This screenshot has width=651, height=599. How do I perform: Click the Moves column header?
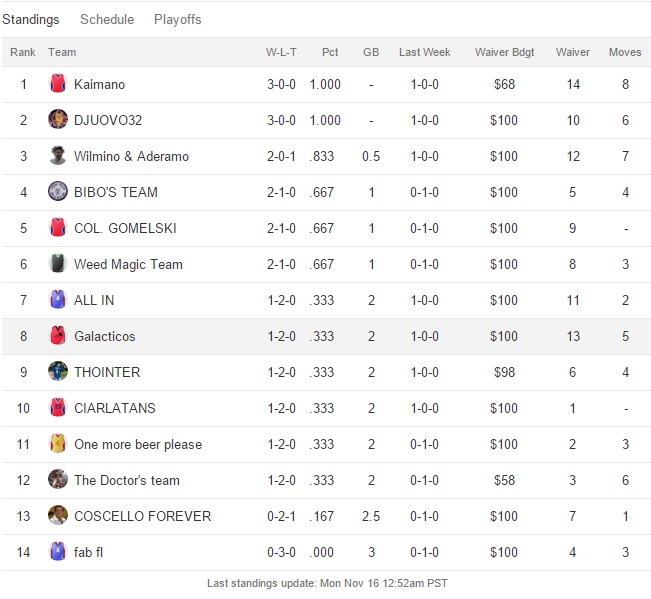[625, 53]
